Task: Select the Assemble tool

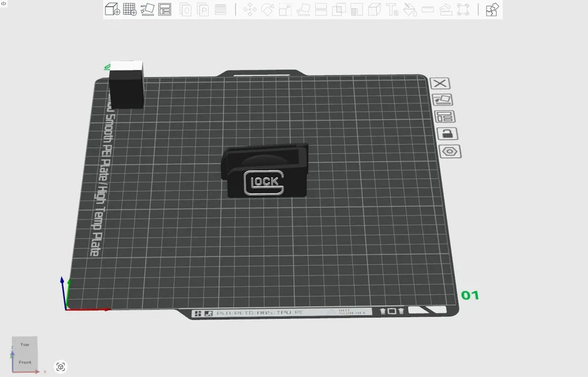Action: pyautogui.click(x=446, y=9)
